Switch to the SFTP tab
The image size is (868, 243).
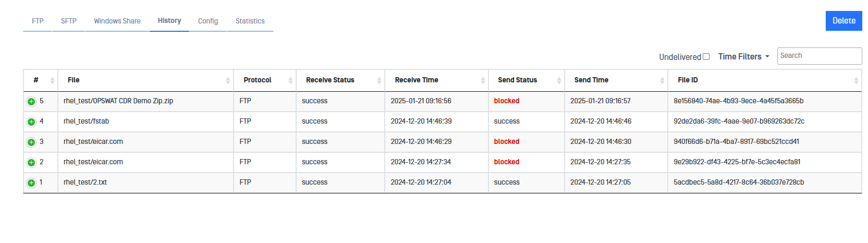69,21
